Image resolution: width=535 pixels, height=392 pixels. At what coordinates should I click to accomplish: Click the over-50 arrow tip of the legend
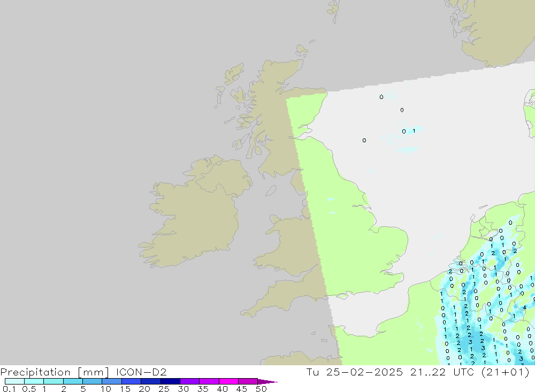click(x=267, y=382)
